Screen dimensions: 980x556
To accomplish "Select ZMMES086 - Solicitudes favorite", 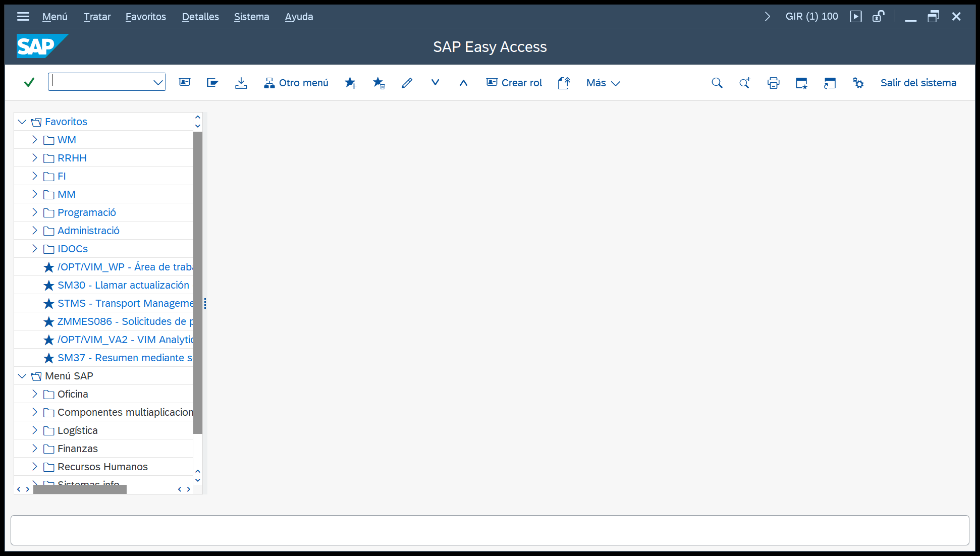I will point(125,321).
